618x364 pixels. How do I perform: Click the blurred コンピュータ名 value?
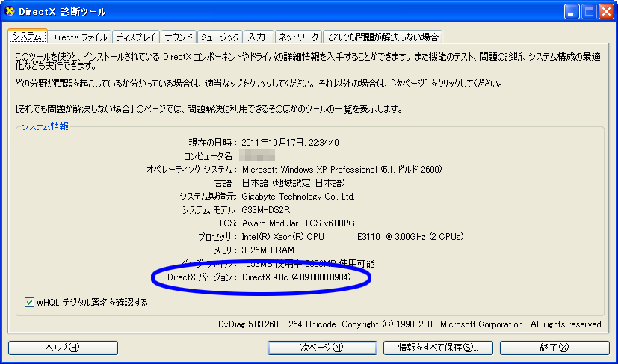tap(257, 155)
